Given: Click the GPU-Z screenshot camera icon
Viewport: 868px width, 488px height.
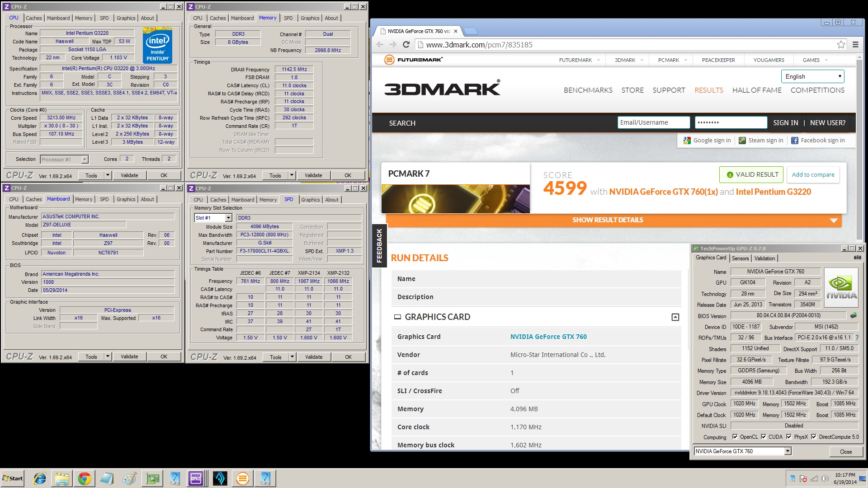Looking at the screenshot, I should 857,258.
